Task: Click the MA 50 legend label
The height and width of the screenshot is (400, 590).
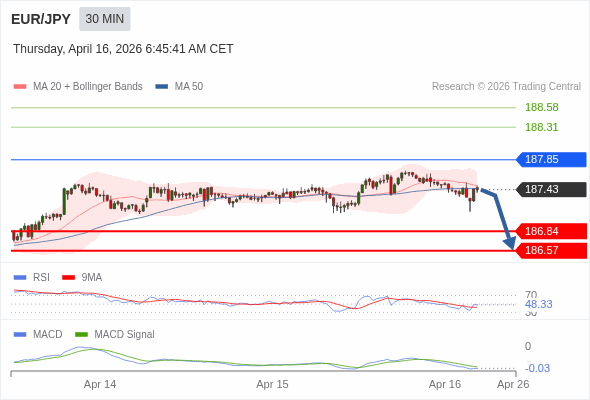Action: 189,87
